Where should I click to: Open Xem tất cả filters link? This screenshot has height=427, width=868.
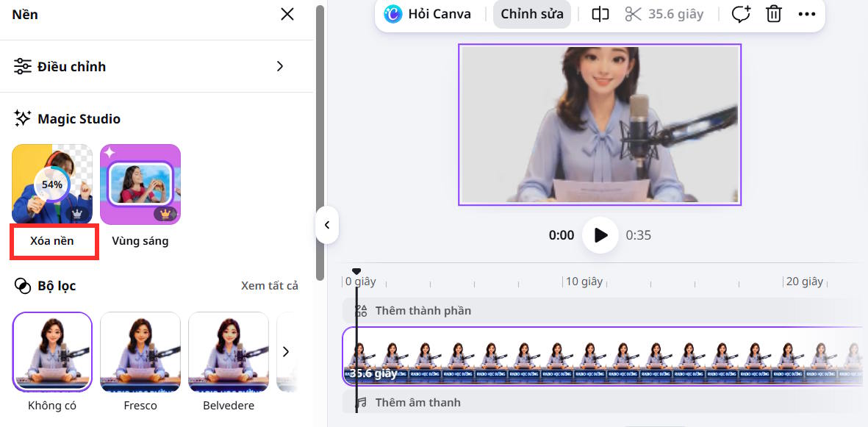click(x=270, y=286)
